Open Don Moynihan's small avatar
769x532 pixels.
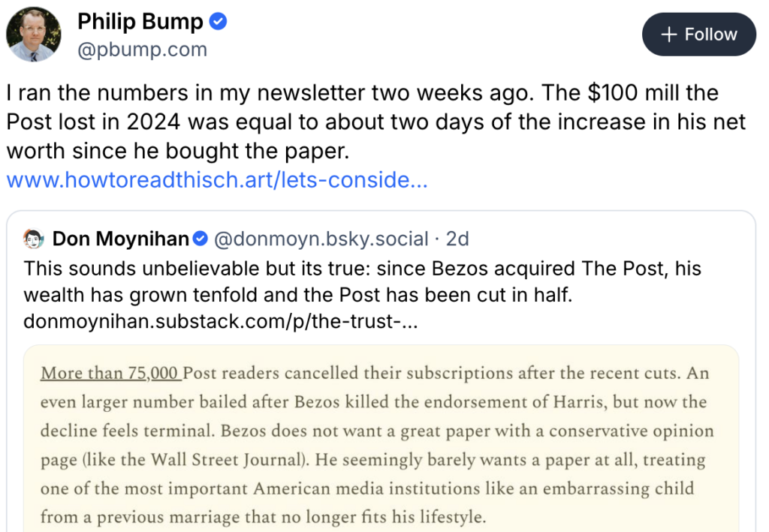[34, 239]
